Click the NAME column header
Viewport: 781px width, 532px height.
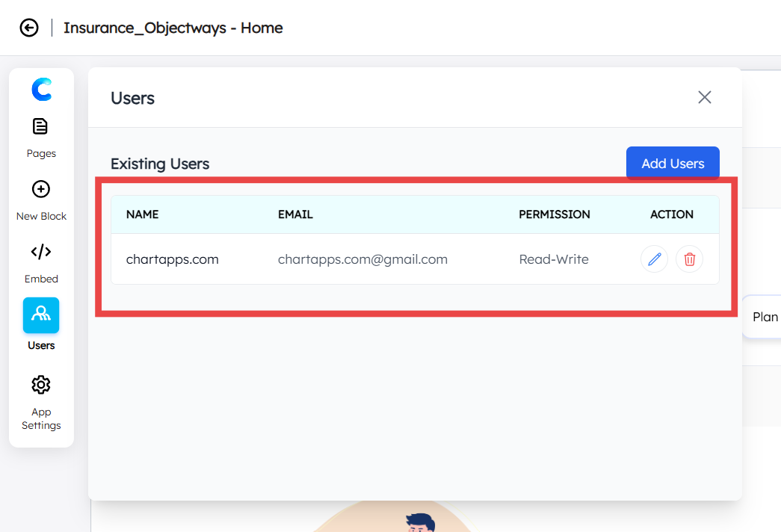(143, 214)
